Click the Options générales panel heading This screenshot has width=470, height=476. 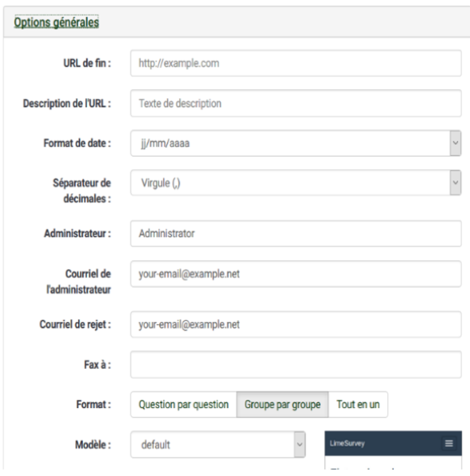coord(57,22)
